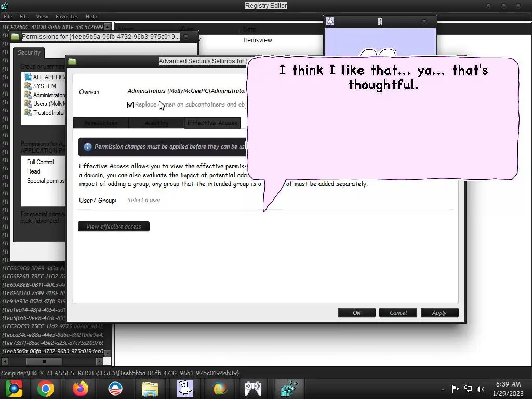Click Read permission row
The image size is (532, 399).
(x=34, y=171)
